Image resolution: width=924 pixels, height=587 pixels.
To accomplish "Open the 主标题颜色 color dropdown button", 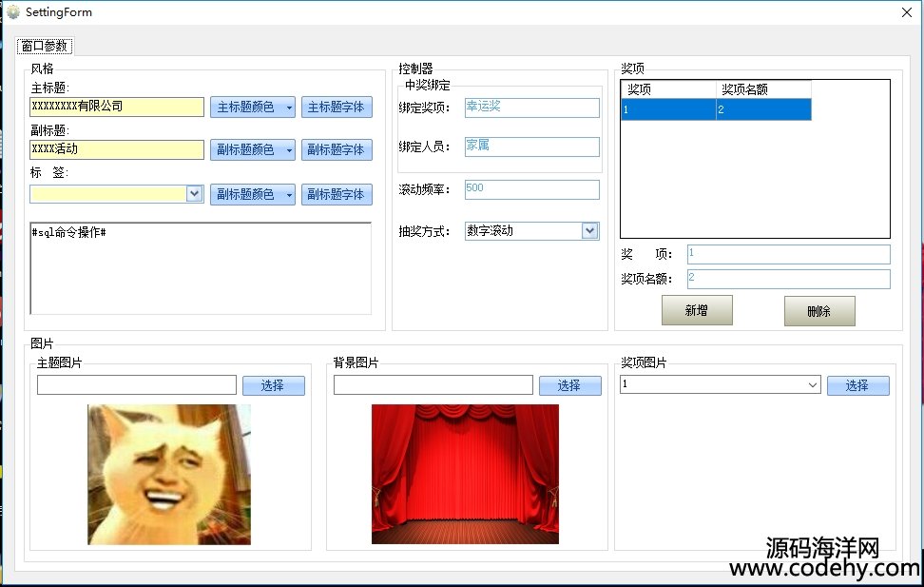I will [x=253, y=108].
